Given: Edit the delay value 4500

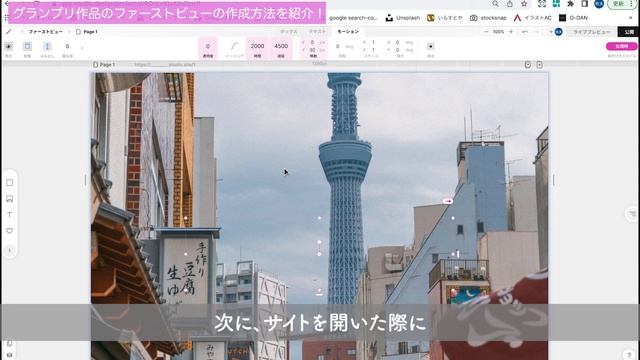Looking at the screenshot, I should pyautogui.click(x=281, y=47).
